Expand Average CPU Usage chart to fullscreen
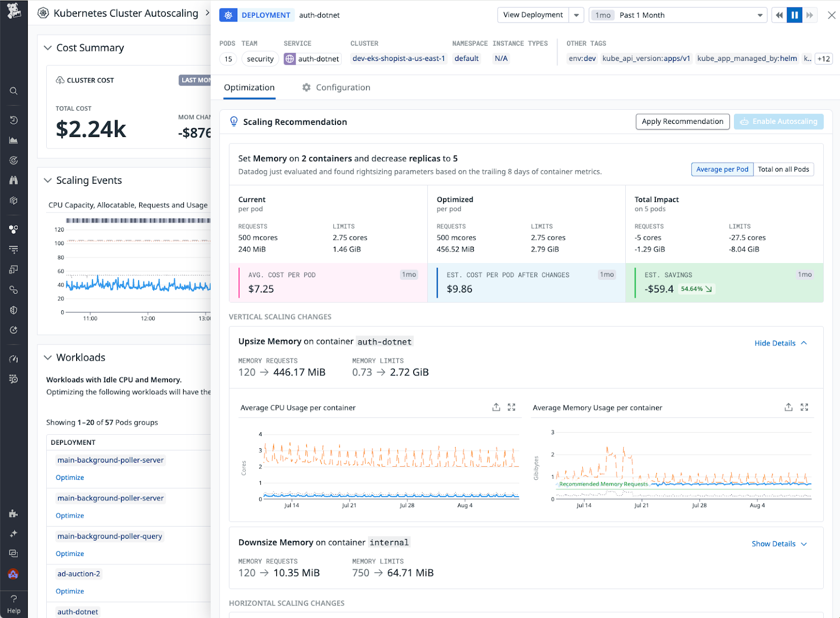 coord(511,407)
